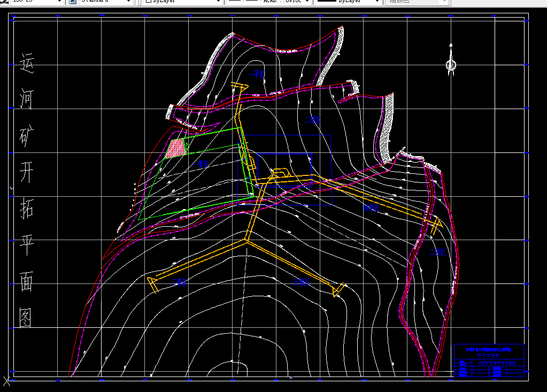Select the blue label 三带区
The height and width of the screenshot is (392, 547).
(179, 282)
